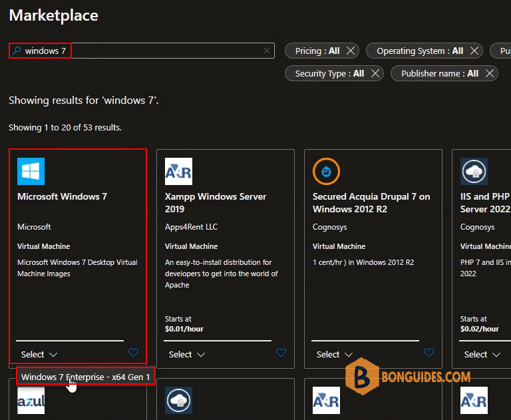This screenshot has height=420, width=511.
Task: Click the Microsoft Windows 7 logo icon
Action: click(x=31, y=171)
